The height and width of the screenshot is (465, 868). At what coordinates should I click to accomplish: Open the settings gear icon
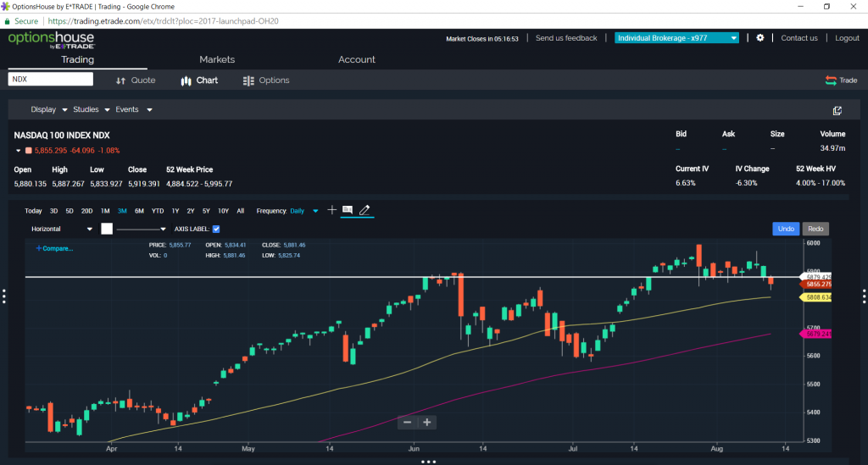pyautogui.click(x=760, y=38)
